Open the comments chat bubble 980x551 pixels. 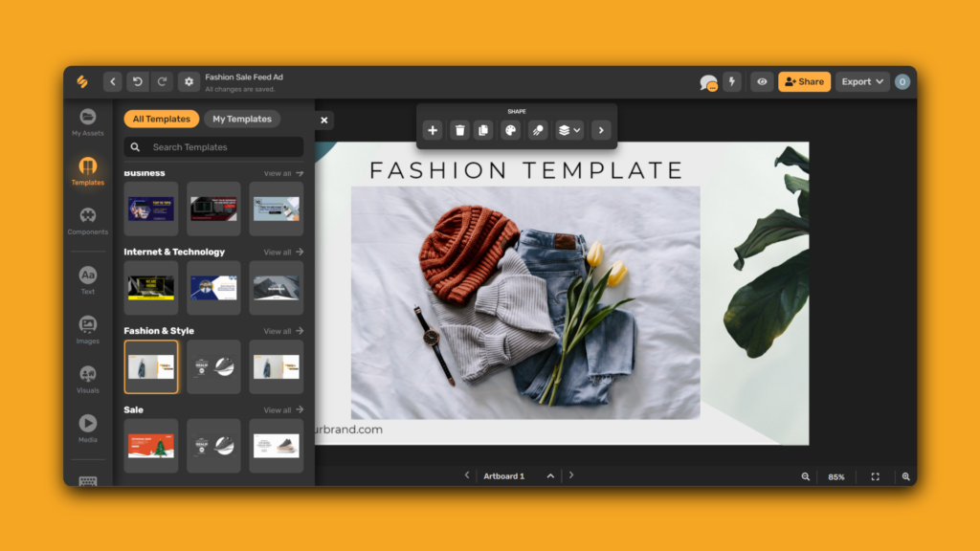pos(708,82)
